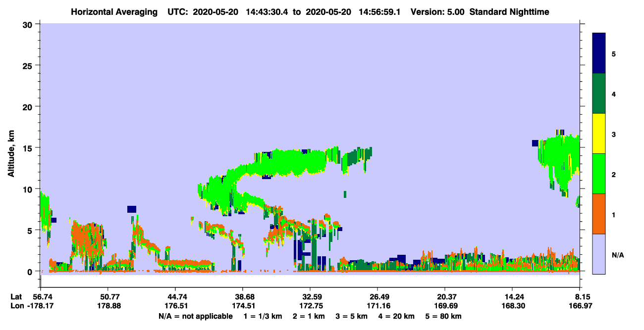Click the 'Lat' row label

tap(16, 297)
